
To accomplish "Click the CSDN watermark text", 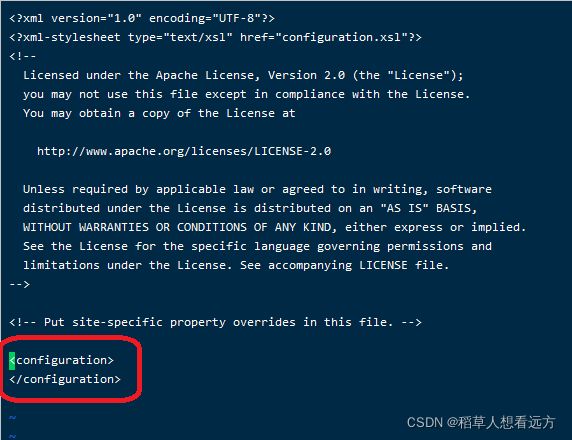I will [481, 422].
